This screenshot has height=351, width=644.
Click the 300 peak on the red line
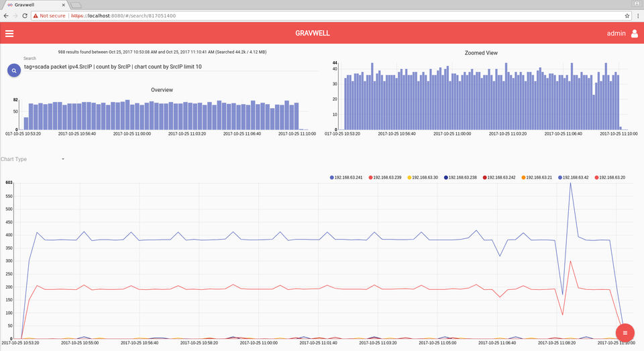(570, 261)
